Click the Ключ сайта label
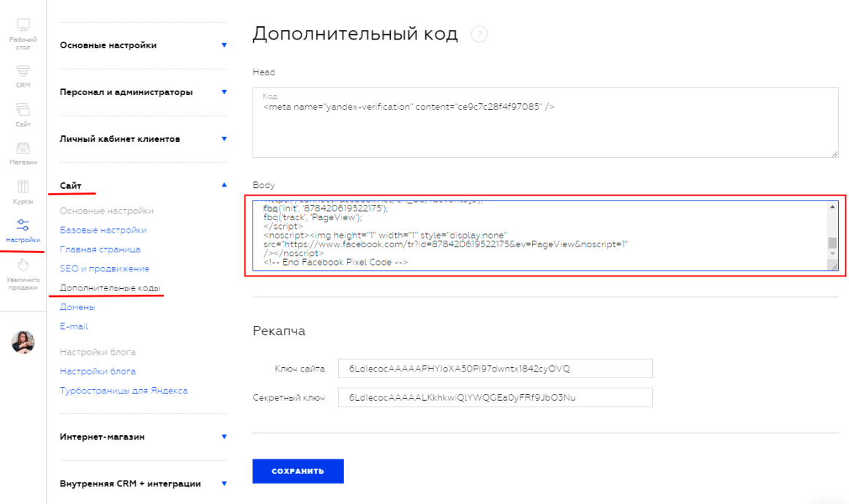849x504 pixels. pyautogui.click(x=300, y=369)
